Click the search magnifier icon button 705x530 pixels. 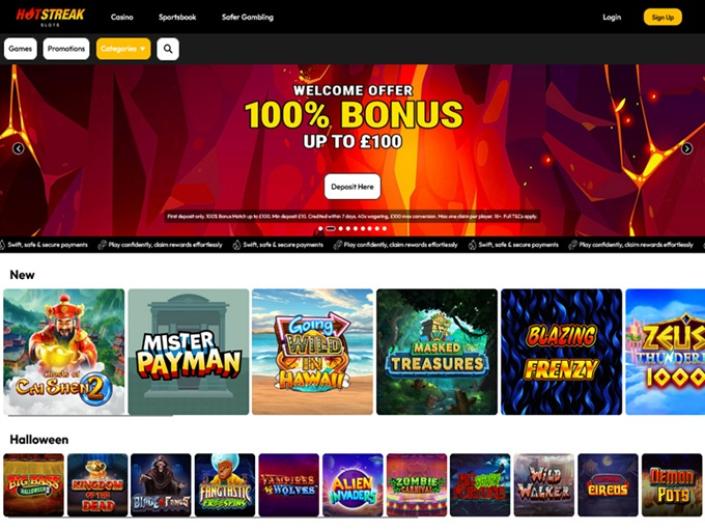tap(168, 49)
